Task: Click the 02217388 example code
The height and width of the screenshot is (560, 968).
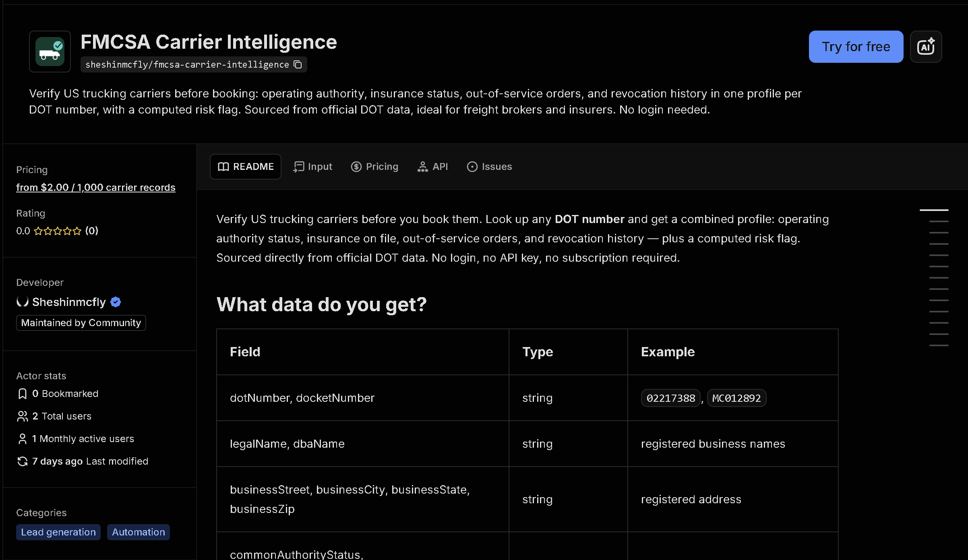Action: tap(671, 398)
